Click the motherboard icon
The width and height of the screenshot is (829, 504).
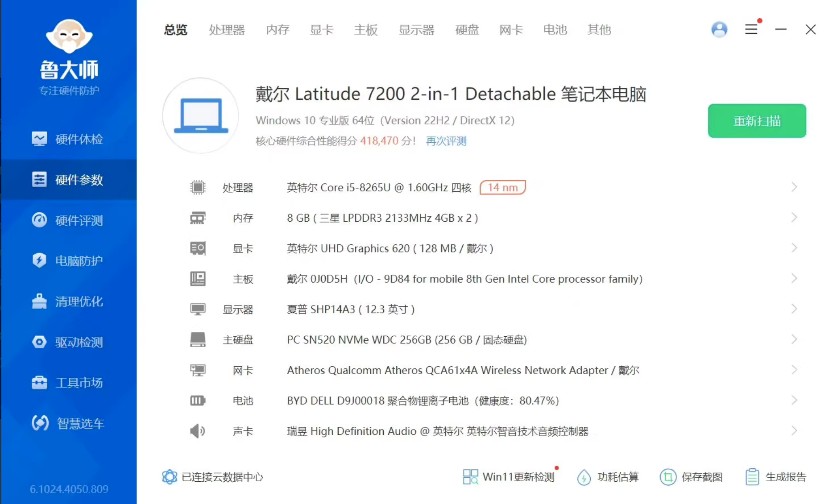[x=198, y=279]
